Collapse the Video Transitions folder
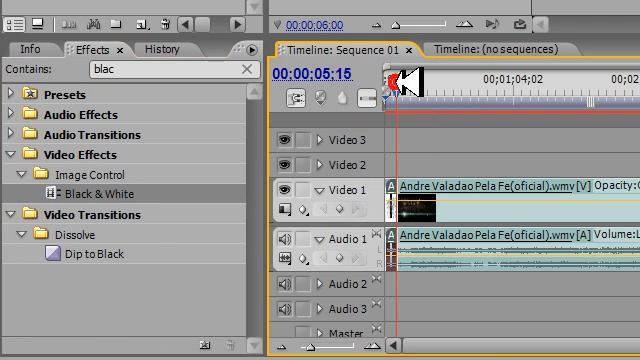Viewport: 640px width, 360px height. pyautogui.click(x=11, y=214)
